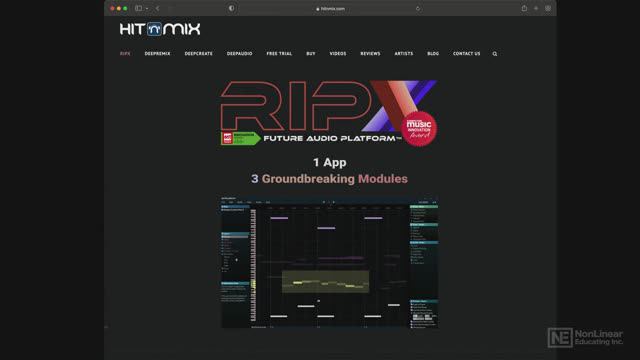Viewport: 640px width, 360px height.
Task: Click the privacy shield icon in Safari toolbar
Action: (231, 8)
